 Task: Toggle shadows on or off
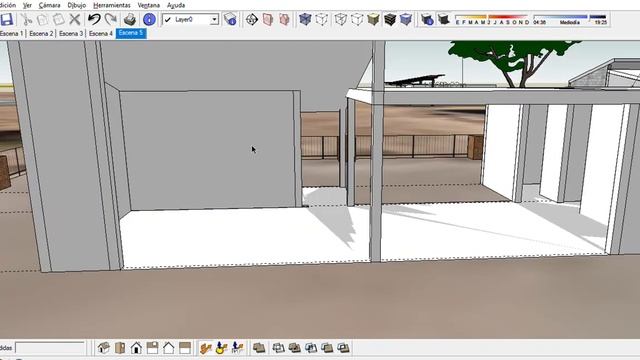[x=443, y=19]
